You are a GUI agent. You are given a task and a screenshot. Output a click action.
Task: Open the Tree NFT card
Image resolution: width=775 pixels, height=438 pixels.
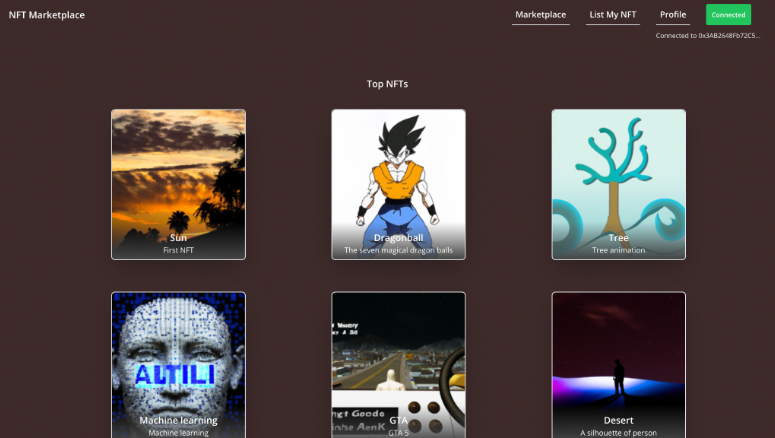618,184
